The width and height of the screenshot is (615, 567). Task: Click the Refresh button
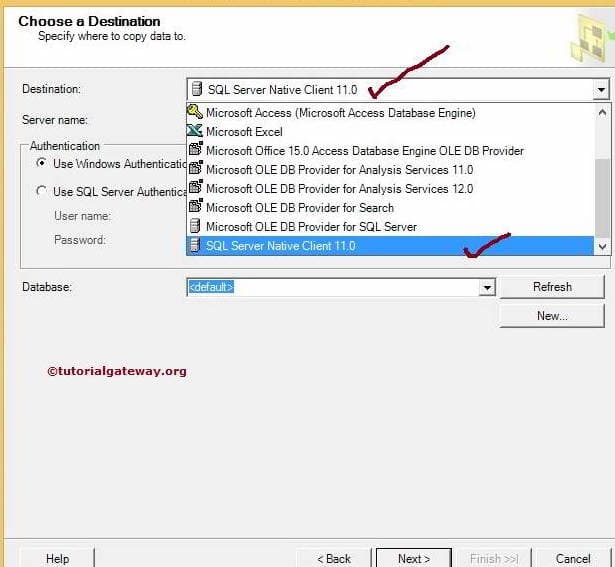[552, 287]
